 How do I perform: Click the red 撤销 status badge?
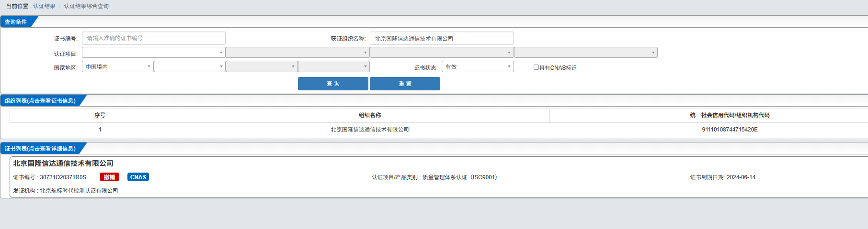[x=109, y=177]
